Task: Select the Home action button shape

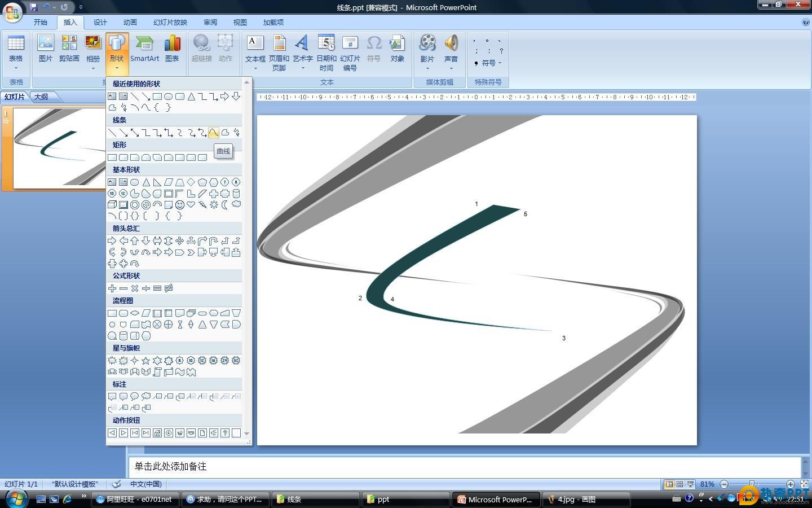Action: click(157, 433)
